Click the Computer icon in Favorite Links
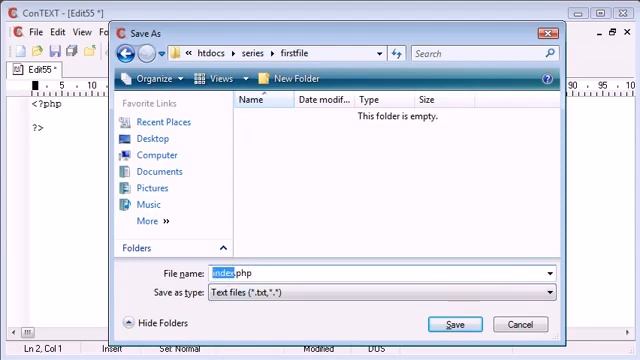Viewport: 640px width, 360px height. pyautogui.click(x=125, y=155)
